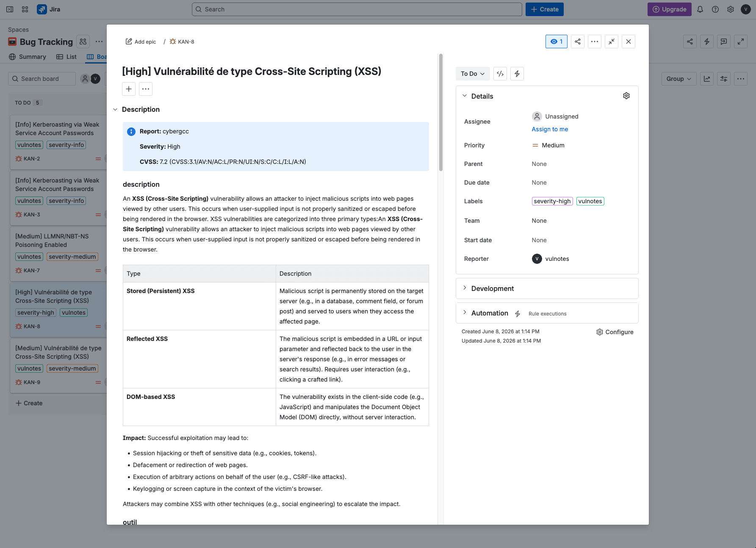Open the space options dots beside Bug Tracking
The height and width of the screenshot is (548, 756).
pyautogui.click(x=99, y=42)
